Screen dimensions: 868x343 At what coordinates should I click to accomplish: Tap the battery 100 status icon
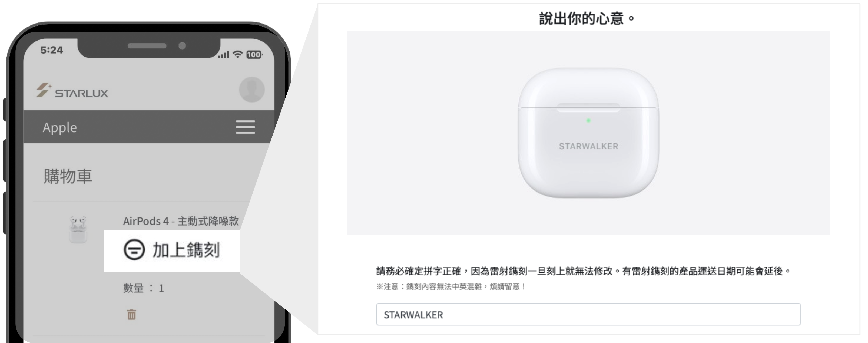254,55
